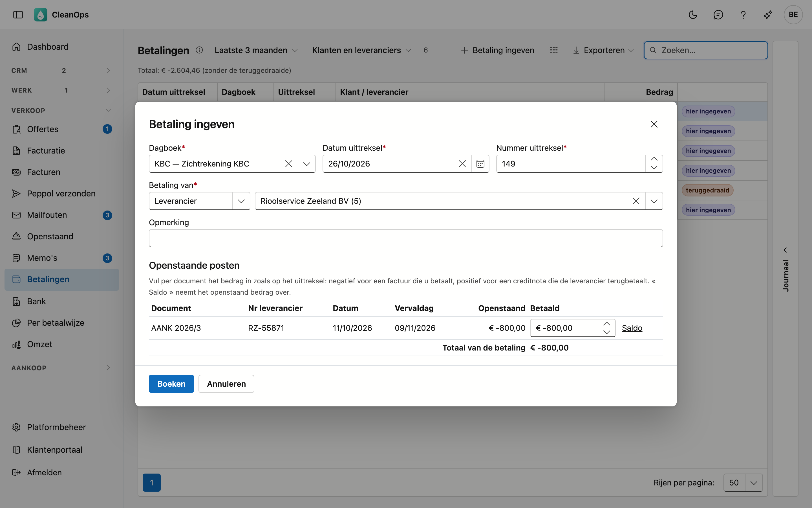Open Laatste 3 maanden filter
The height and width of the screenshot is (508, 812).
coord(256,50)
